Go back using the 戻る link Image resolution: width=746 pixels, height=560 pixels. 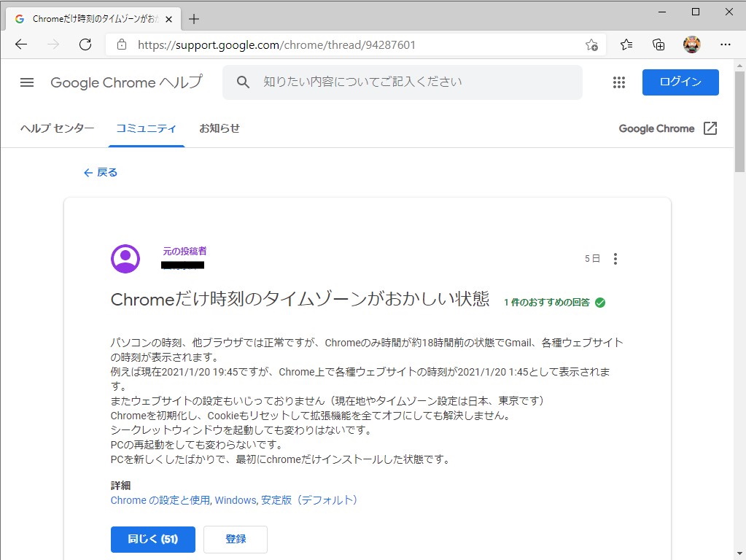(101, 172)
